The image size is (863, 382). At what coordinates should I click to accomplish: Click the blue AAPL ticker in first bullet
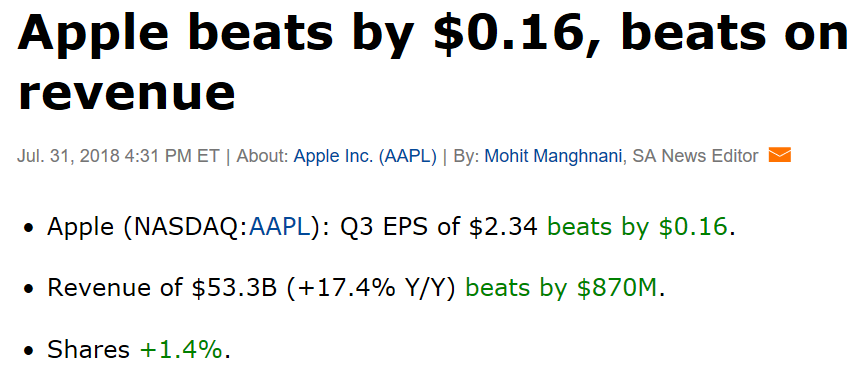[x=280, y=227]
